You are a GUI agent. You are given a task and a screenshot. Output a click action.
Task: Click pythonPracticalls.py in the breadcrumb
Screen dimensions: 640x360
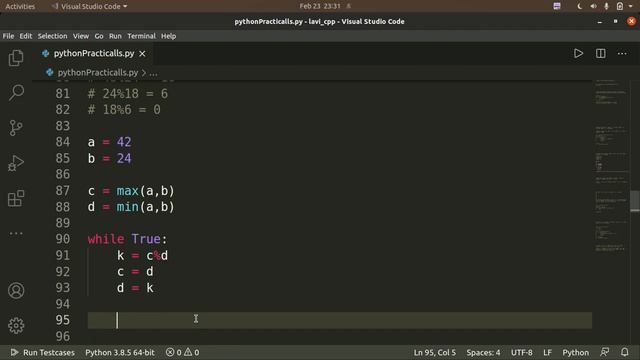tap(98, 73)
